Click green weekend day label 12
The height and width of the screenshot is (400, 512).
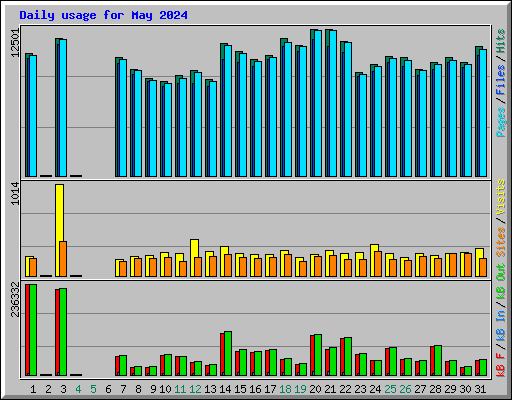(195, 389)
